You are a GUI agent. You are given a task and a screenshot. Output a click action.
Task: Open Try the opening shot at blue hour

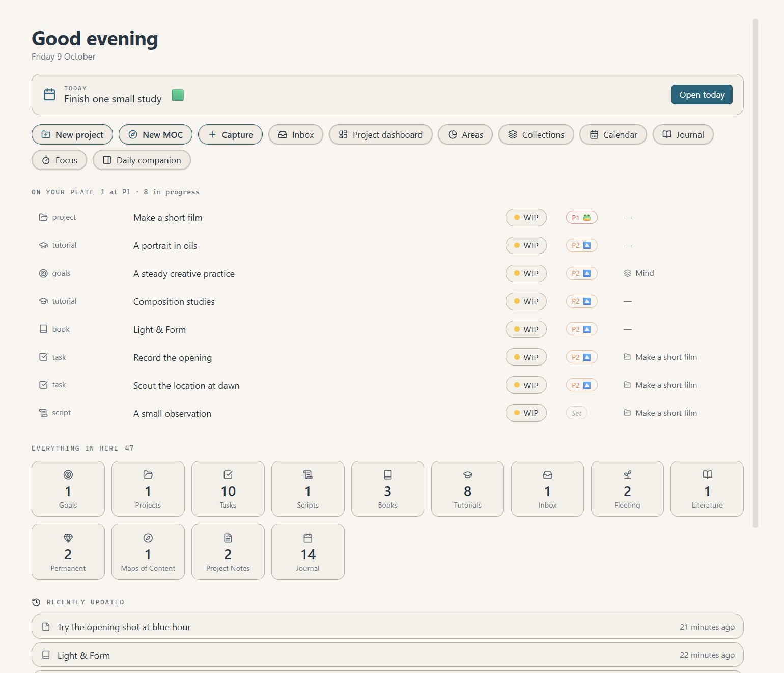pos(387,627)
